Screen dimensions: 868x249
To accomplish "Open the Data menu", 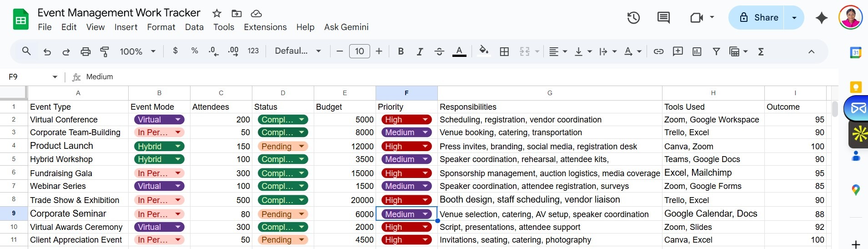I will [x=194, y=27].
